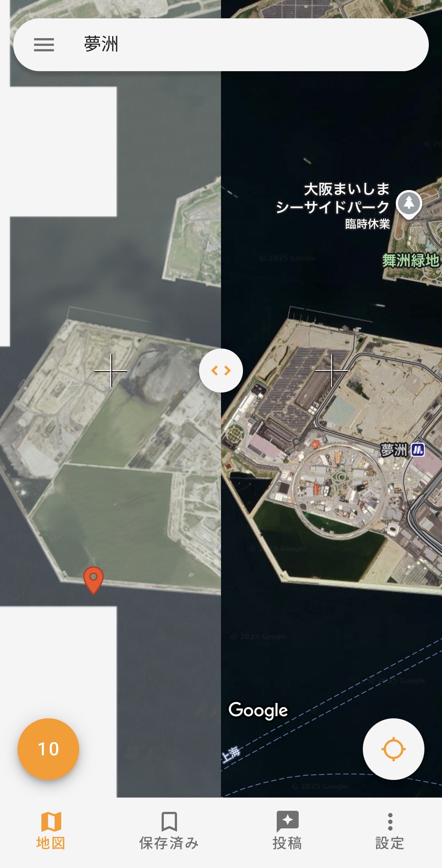Tap the 夢洲 station name label
The height and width of the screenshot is (868, 442).
394,450
